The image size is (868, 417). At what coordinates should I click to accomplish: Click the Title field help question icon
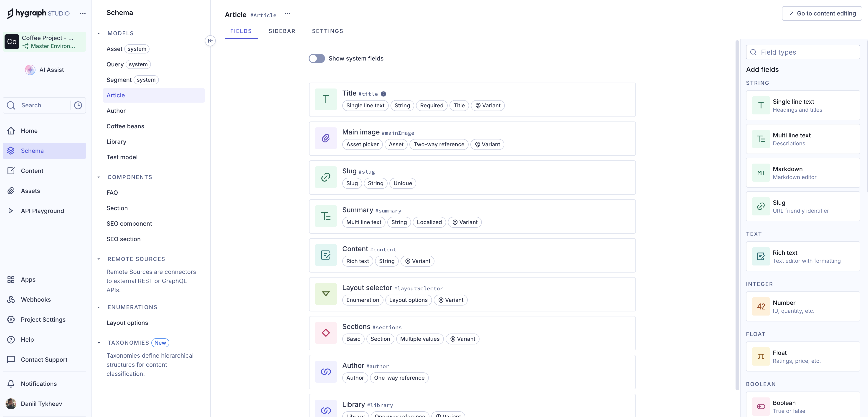click(383, 94)
